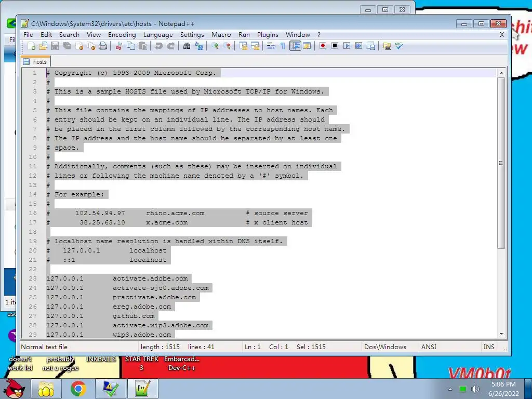This screenshot has height=399, width=532.
Task: Open the View menu
Action: [94, 35]
